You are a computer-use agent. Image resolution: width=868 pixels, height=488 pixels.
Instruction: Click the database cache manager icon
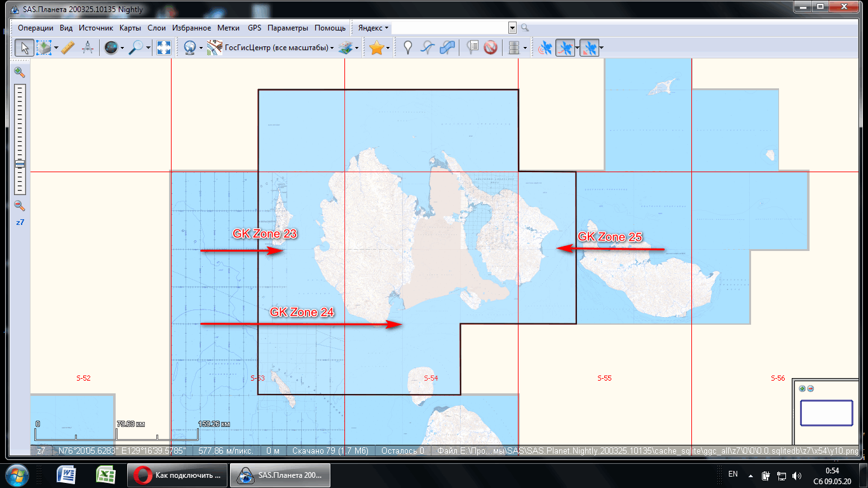(514, 48)
